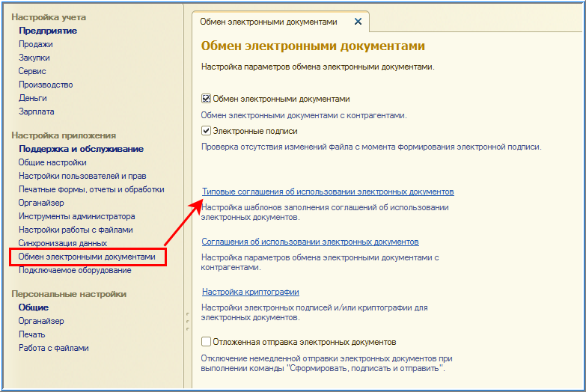
Task: Open Общие настройки
Action: [x=52, y=162]
